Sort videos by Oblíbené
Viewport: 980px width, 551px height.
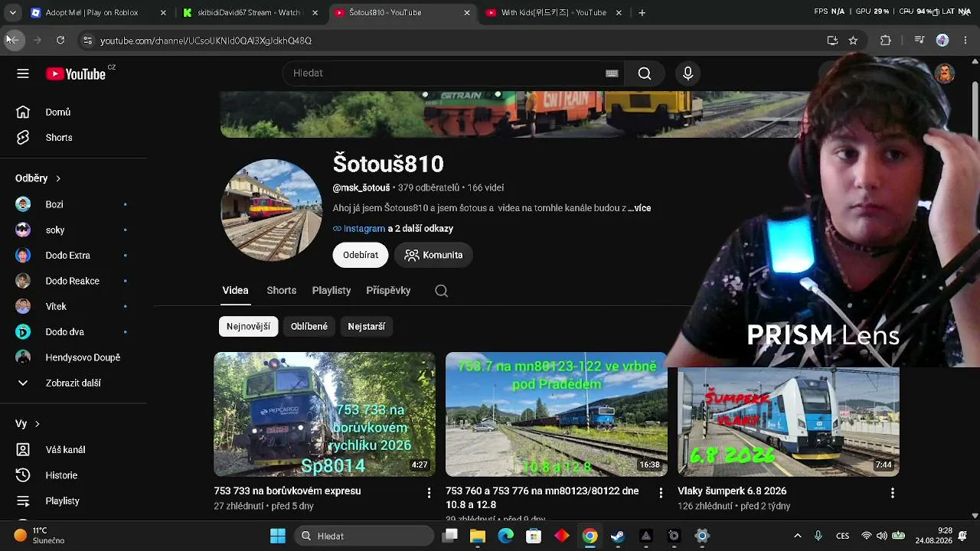(x=309, y=326)
